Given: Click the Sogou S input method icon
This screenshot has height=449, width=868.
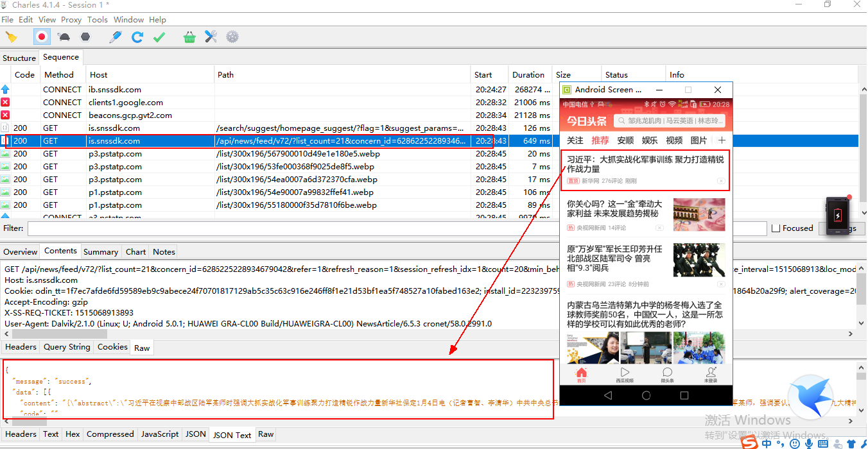Looking at the screenshot, I should (x=749, y=443).
